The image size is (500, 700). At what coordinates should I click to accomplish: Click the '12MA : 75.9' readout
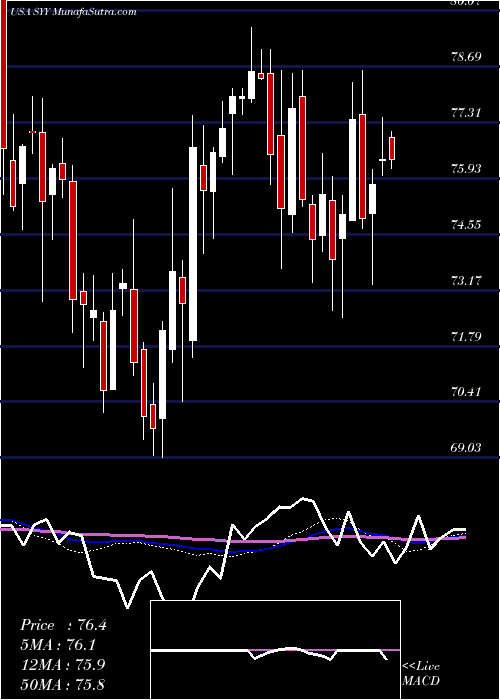pos(62,664)
